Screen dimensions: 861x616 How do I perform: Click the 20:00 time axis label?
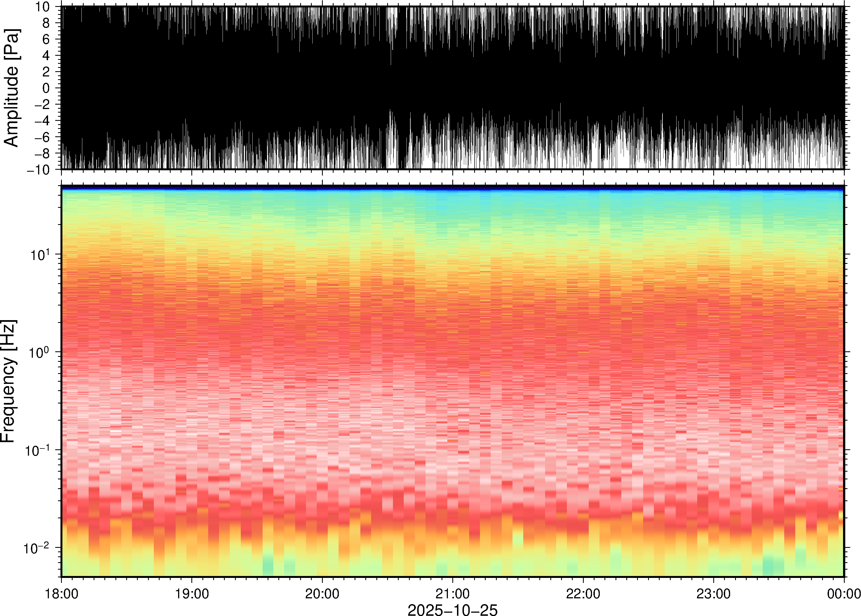(x=322, y=594)
